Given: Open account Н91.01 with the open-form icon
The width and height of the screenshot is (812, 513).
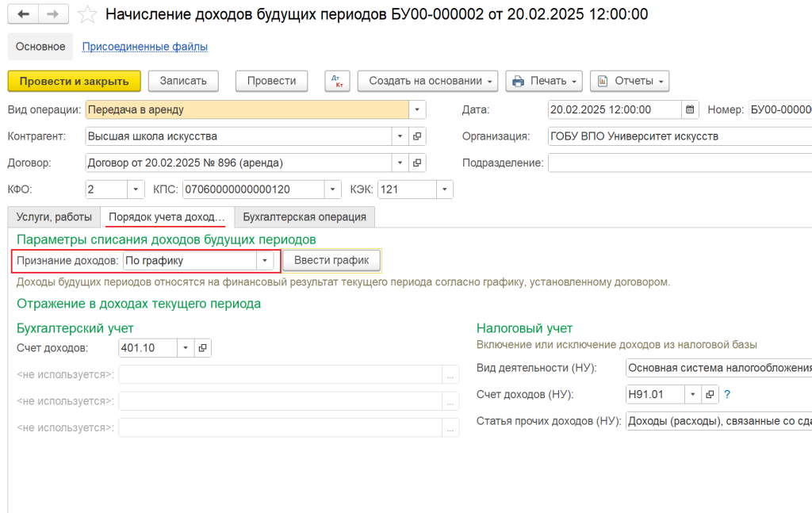Looking at the screenshot, I should click(x=710, y=394).
